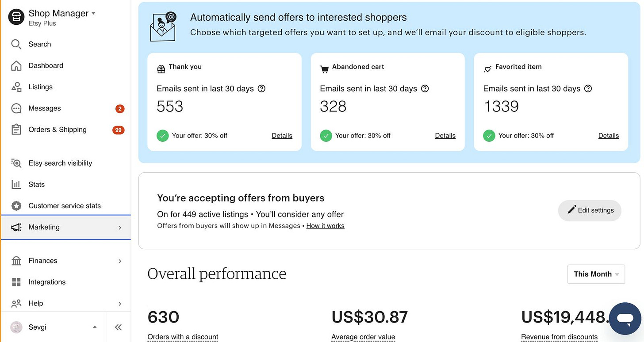Click the Etsy search visibility icon
This screenshot has width=644, height=342.
16,163
